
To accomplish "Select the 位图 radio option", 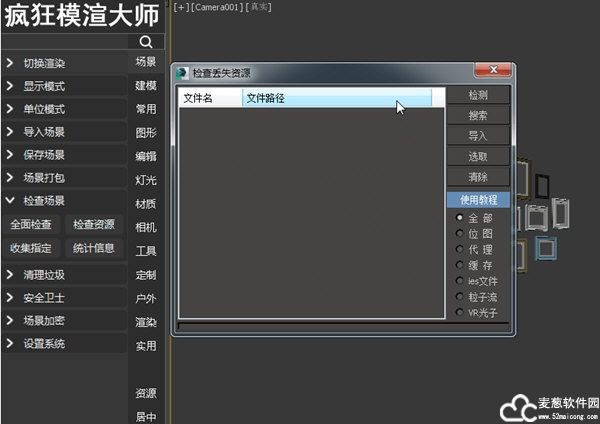I will (460, 233).
